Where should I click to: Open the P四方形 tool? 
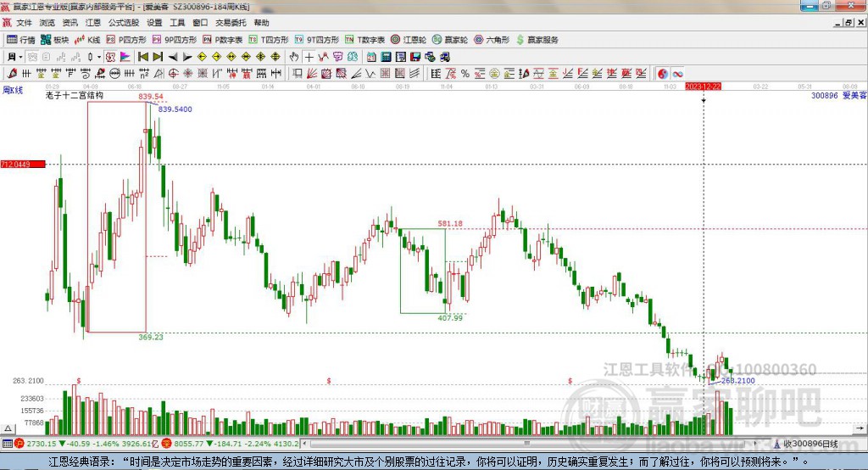(126, 40)
